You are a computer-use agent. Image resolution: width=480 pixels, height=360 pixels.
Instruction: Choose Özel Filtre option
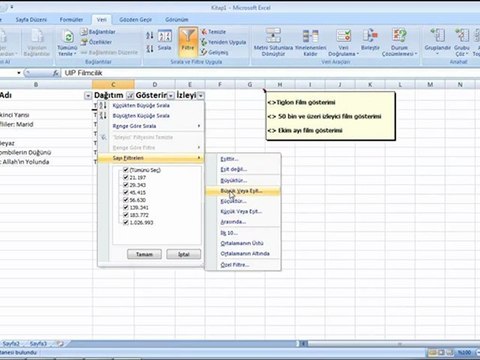tap(243, 265)
